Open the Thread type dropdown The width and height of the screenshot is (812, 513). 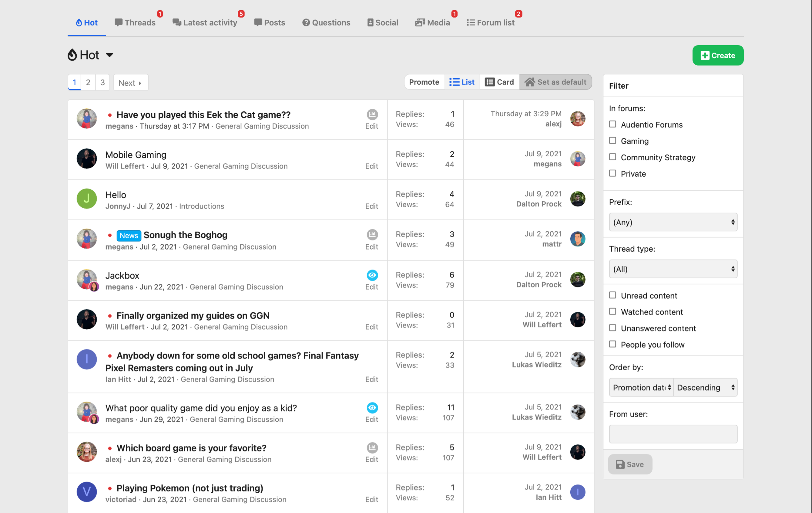click(673, 269)
